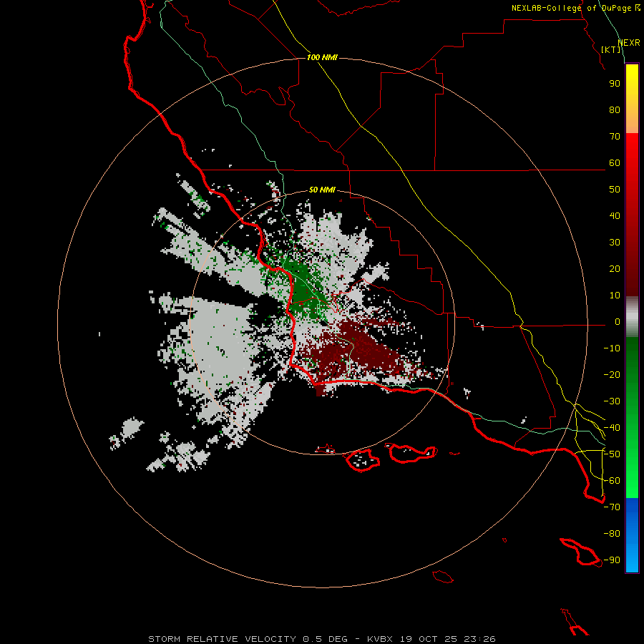Screen dimensions: 644x644
Task: Click the 0 value on the velocity scale
Action: click(617, 321)
